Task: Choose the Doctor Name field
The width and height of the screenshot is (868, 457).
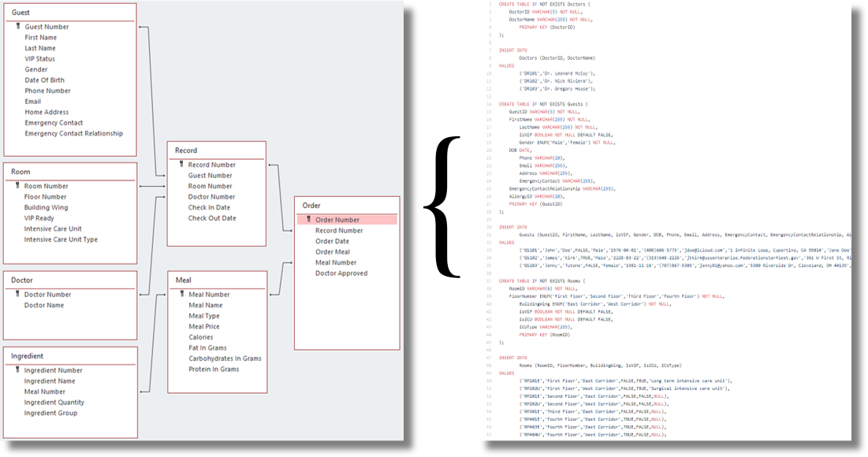Action: [x=44, y=305]
